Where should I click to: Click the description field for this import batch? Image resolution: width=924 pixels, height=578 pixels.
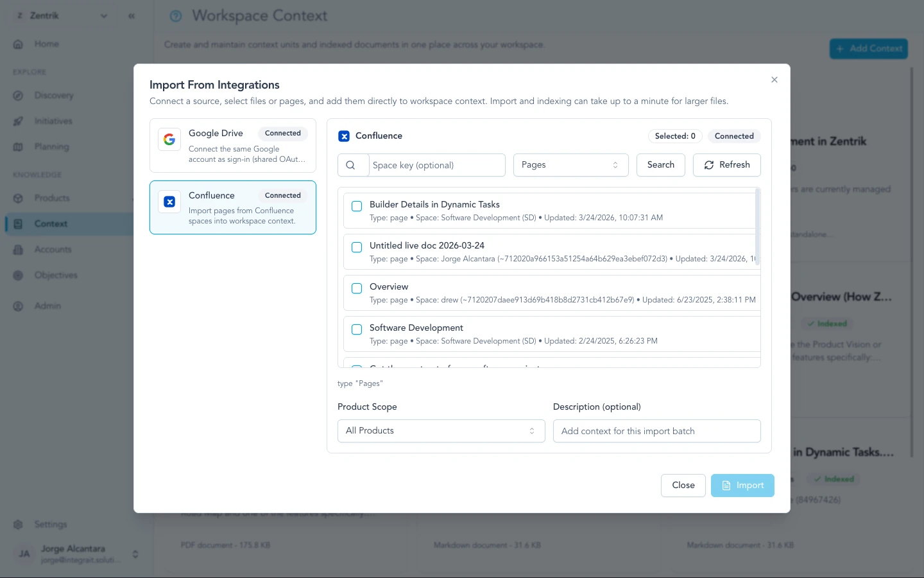656,431
